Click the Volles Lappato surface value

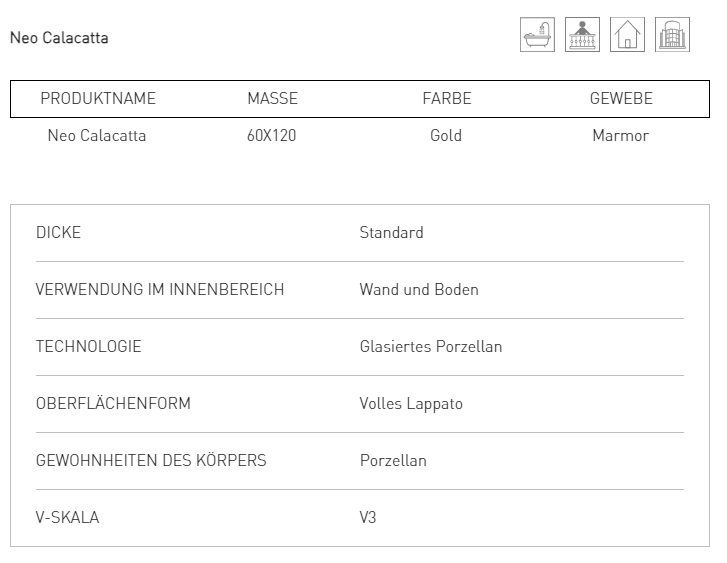pos(411,403)
